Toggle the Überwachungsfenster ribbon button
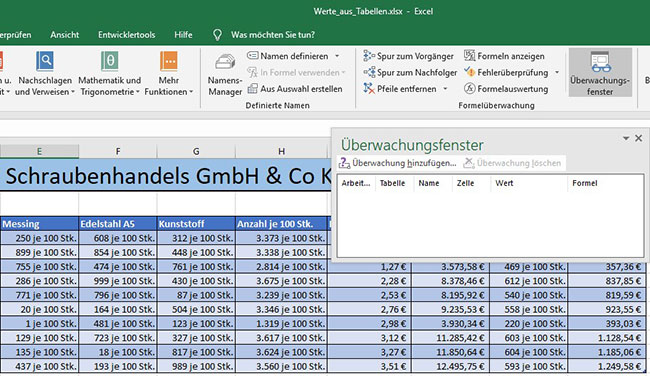The height and width of the screenshot is (376, 650). (x=600, y=73)
